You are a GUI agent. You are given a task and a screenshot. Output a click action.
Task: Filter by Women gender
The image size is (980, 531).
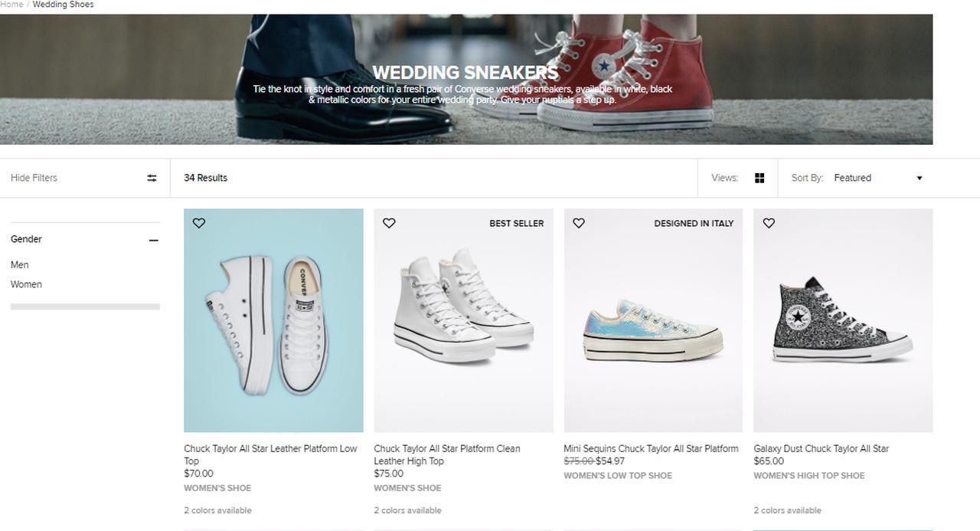coord(26,284)
